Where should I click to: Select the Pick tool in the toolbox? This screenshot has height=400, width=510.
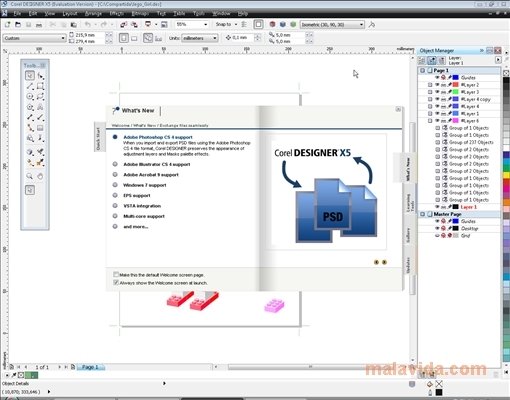tap(30, 76)
